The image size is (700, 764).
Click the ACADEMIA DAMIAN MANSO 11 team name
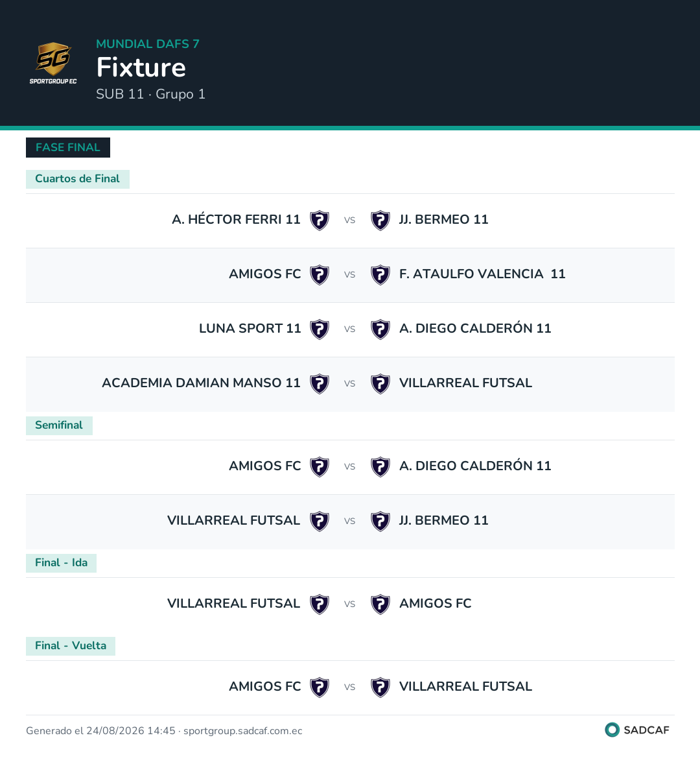tap(201, 383)
